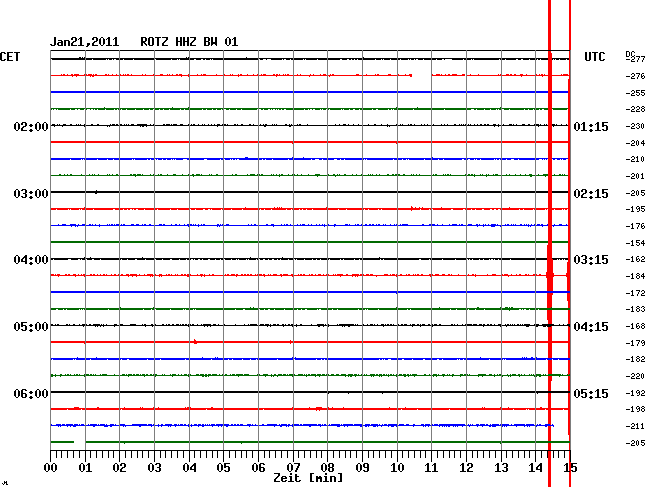Click the minute tick label '07'
The width and height of the screenshot is (650, 494).
click(293, 468)
